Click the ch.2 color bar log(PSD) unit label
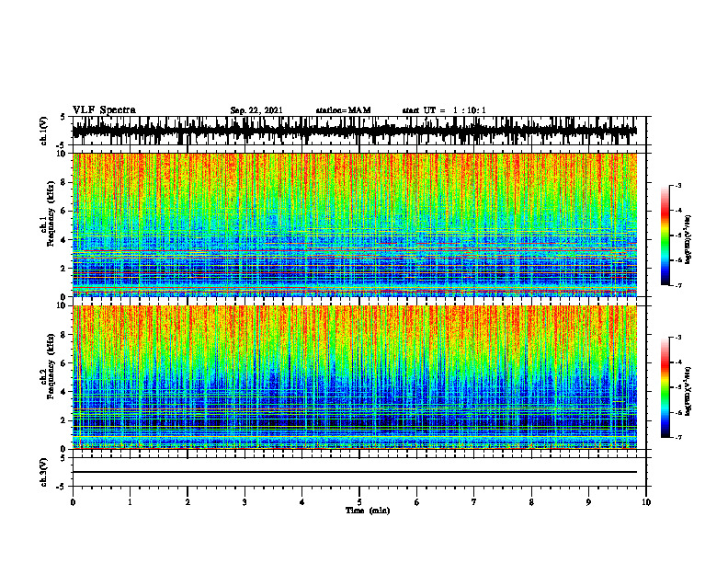 tap(688, 391)
